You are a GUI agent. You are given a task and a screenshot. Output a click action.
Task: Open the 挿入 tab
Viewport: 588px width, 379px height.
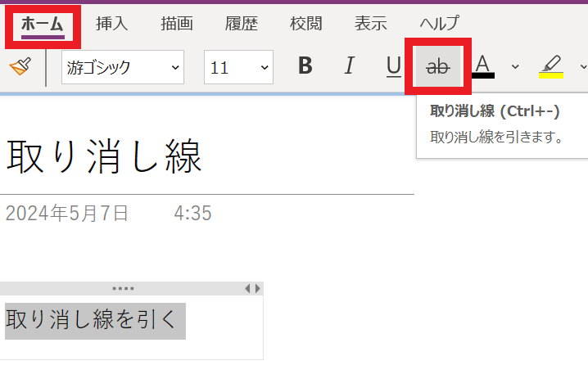[x=111, y=24]
